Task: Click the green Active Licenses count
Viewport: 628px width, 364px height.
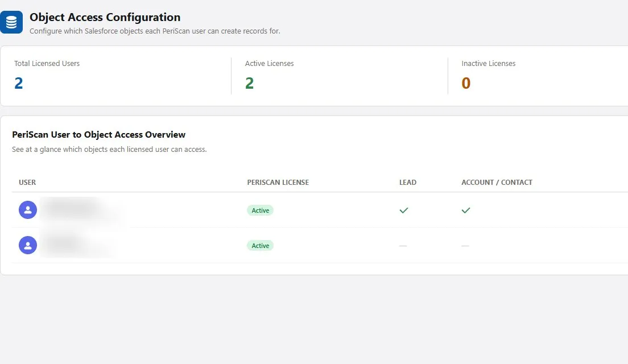Action: [x=249, y=83]
